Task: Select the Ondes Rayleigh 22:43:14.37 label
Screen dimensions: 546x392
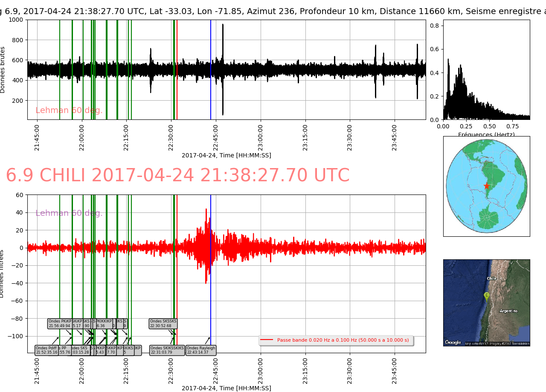Action: (201, 350)
